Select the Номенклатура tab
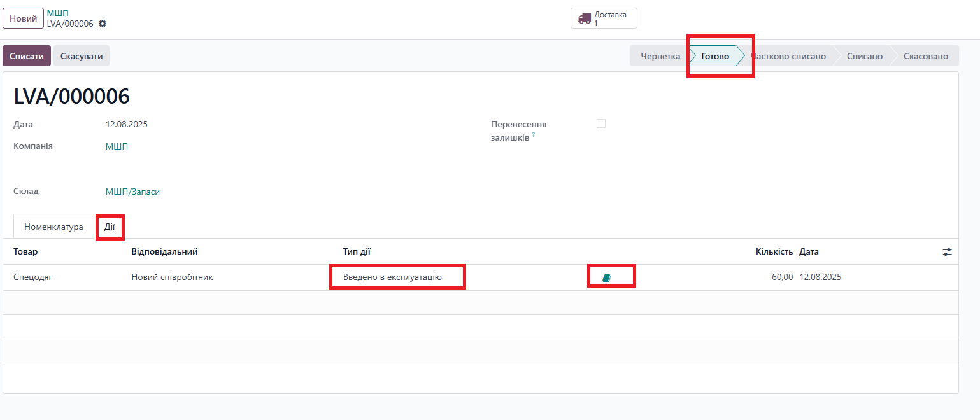 coord(53,227)
